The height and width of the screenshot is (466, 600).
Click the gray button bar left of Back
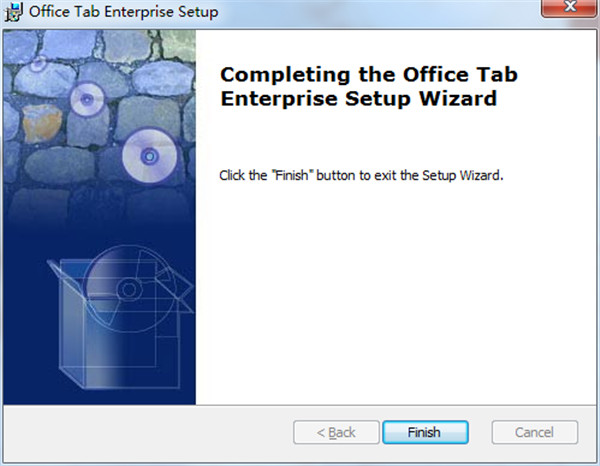(x=150, y=432)
